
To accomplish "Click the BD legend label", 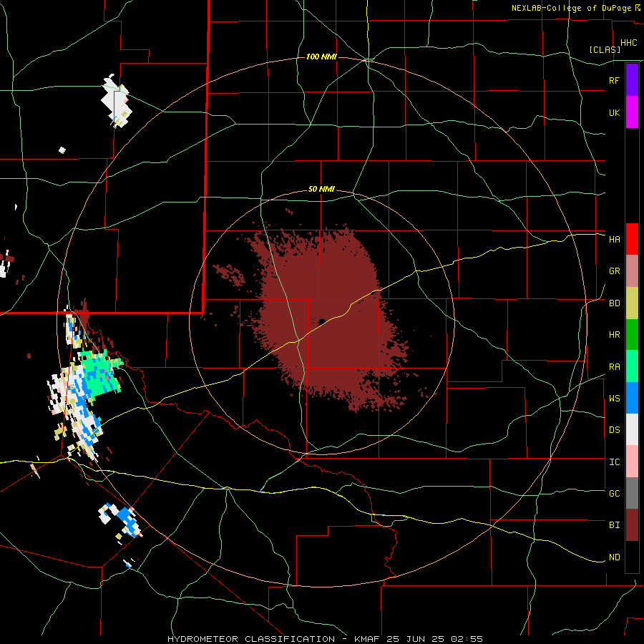I will 615,303.
